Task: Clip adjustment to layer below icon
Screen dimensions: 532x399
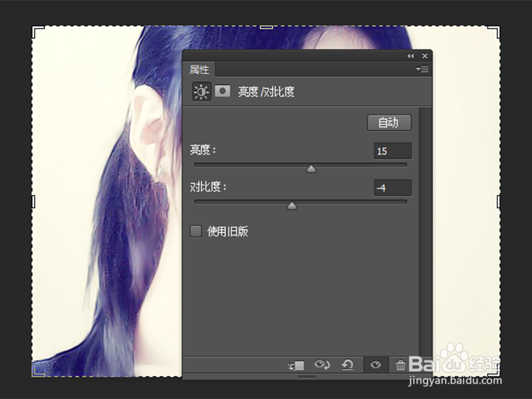Action: 296,365
